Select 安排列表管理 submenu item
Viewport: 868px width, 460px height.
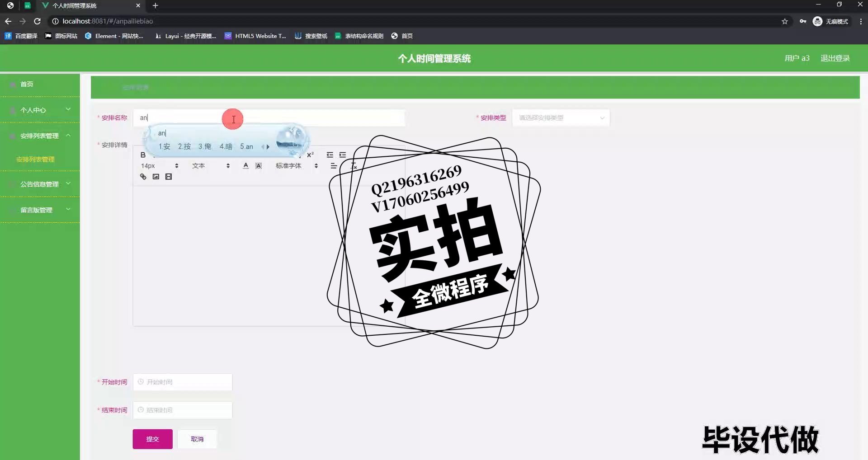35,160
